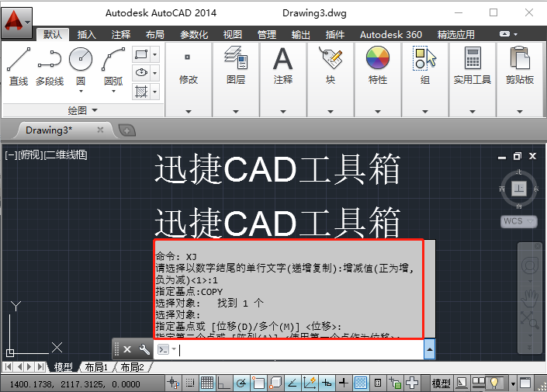547x392 pixels.
Task: Open the ribbon minimize options dropdown
Action: (516, 34)
